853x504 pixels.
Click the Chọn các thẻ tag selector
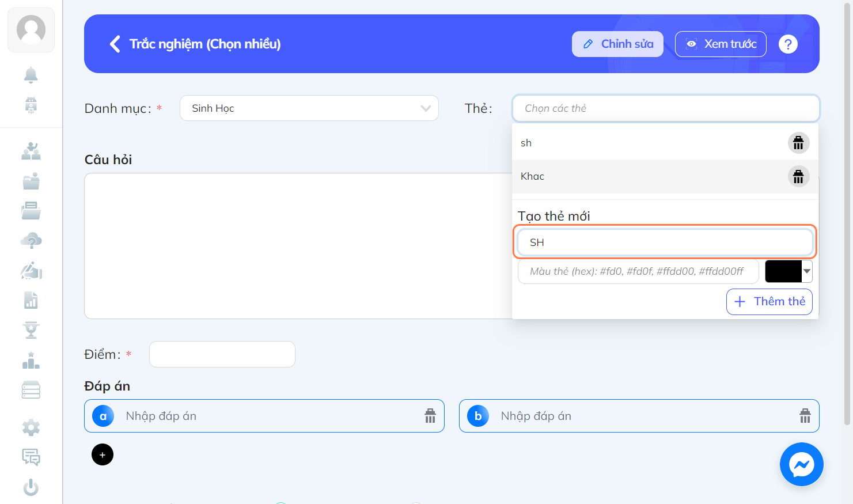(x=666, y=108)
